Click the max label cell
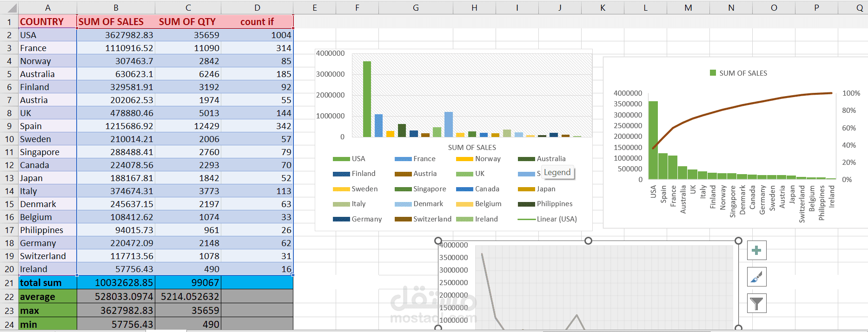This screenshot has width=868, height=332. [47, 311]
